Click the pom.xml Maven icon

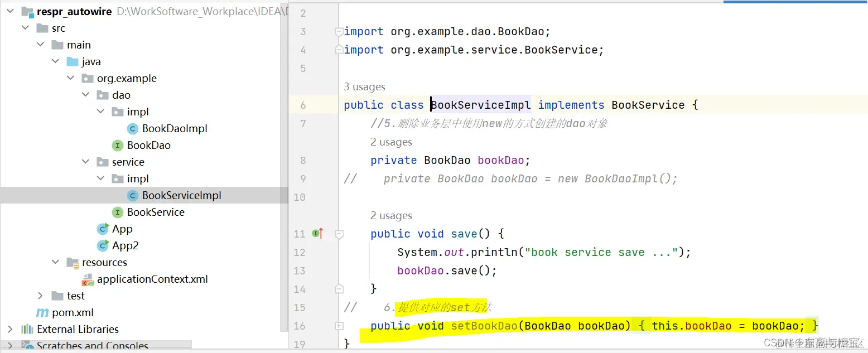point(42,312)
